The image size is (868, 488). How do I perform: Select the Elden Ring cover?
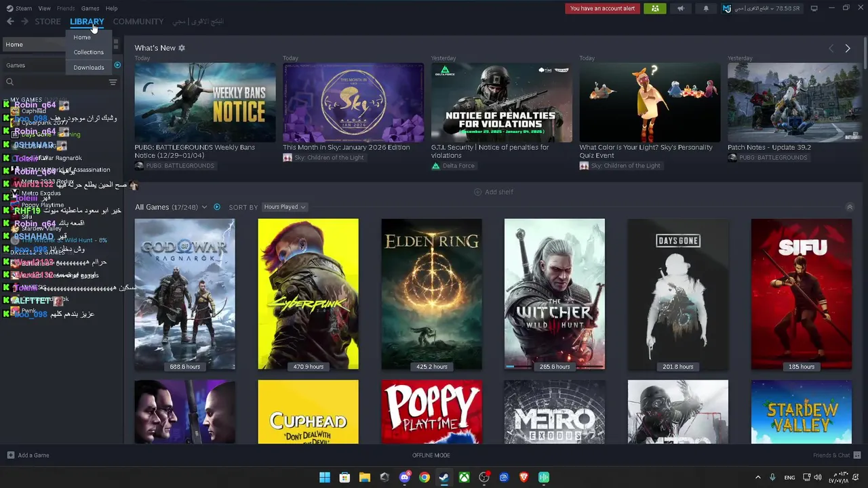(x=431, y=294)
